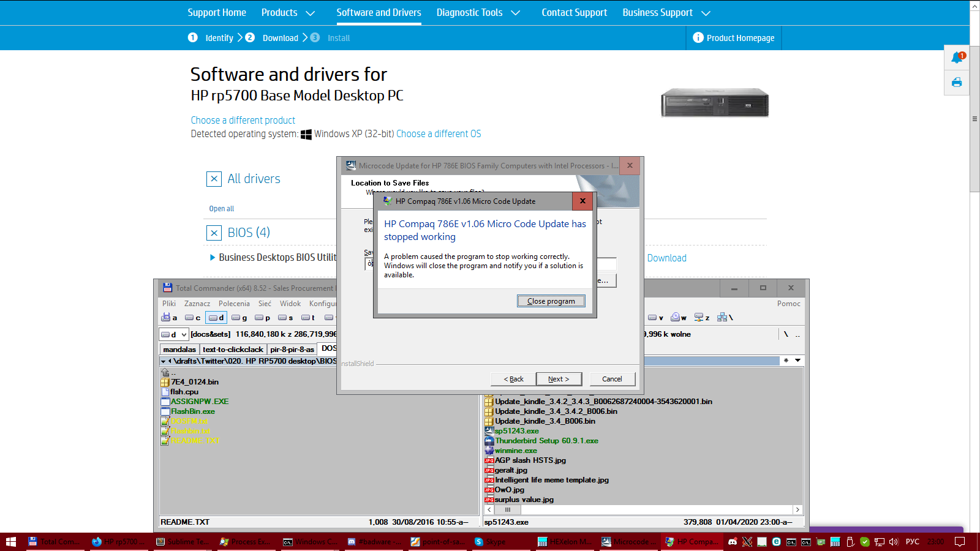The height and width of the screenshot is (551, 980).
Task: Select drive g button in drive bar
Action: coord(239,317)
